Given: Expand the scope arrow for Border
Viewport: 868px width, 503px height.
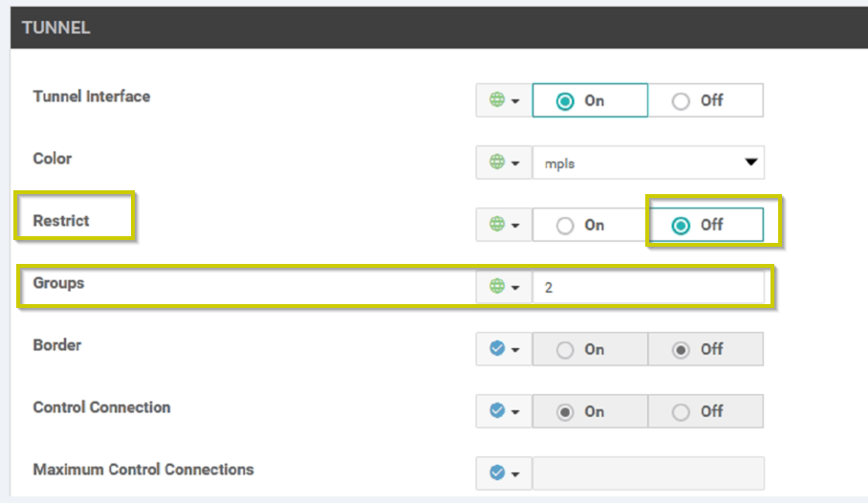Looking at the screenshot, I should [x=515, y=350].
